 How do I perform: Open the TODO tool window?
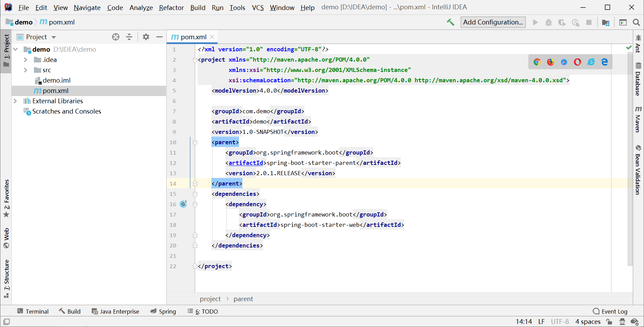(202, 311)
